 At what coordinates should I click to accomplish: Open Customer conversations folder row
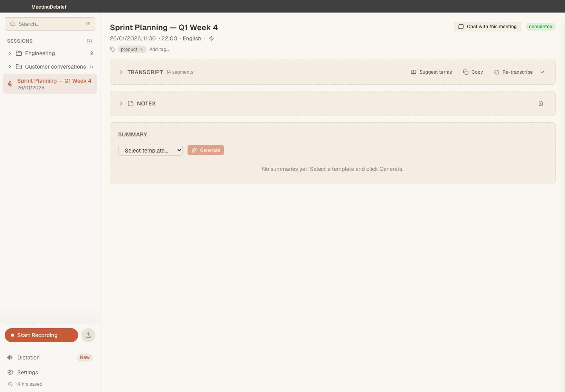[x=50, y=67]
